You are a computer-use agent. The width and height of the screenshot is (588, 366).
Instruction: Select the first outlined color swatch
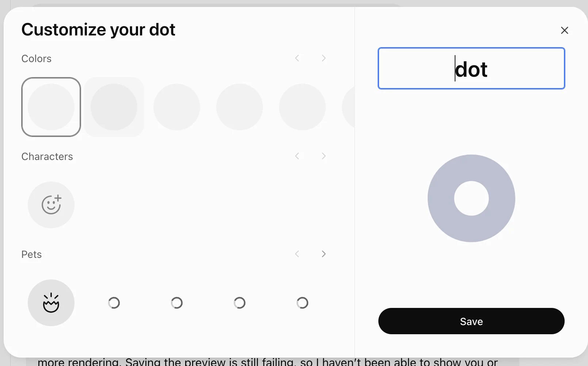(x=51, y=107)
